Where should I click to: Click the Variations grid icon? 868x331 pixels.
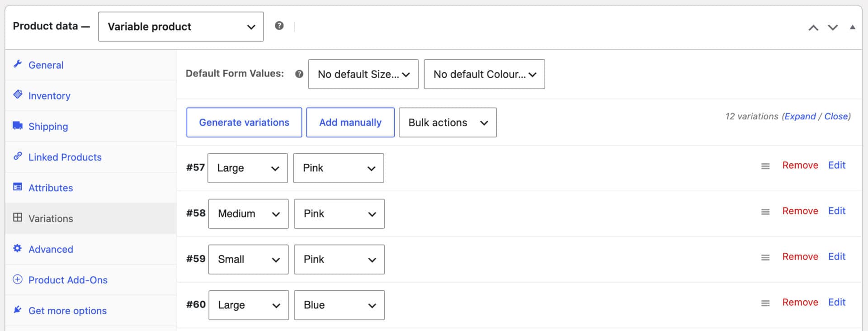coord(18,218)
